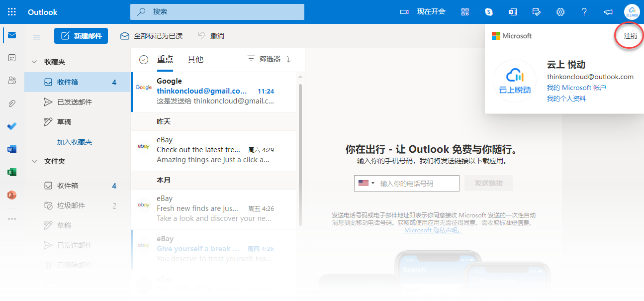Click the Microsoft logo in account panel

512,36
